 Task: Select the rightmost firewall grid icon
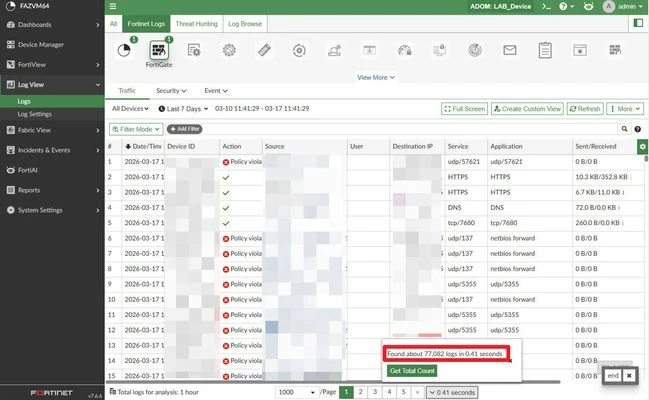click(615, 50)
